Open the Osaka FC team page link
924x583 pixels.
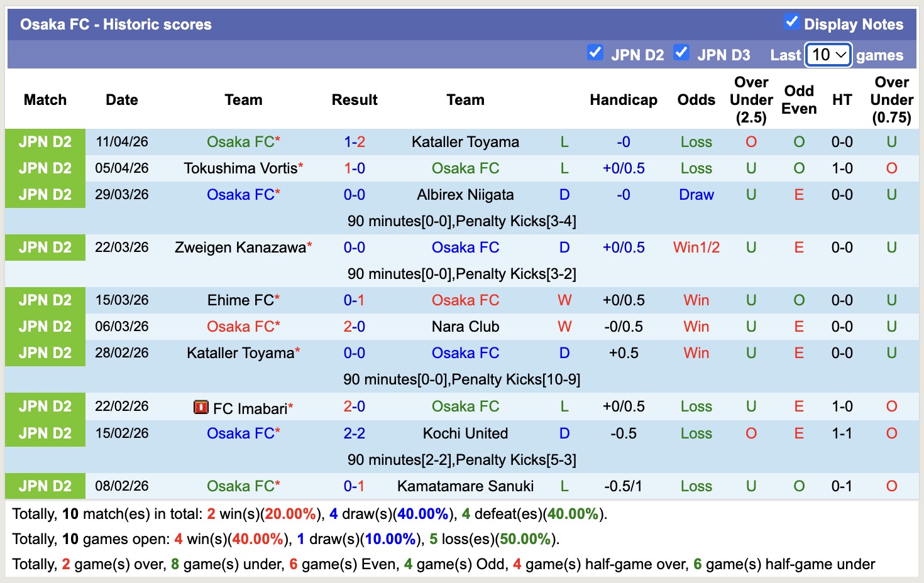pos(243,141)
